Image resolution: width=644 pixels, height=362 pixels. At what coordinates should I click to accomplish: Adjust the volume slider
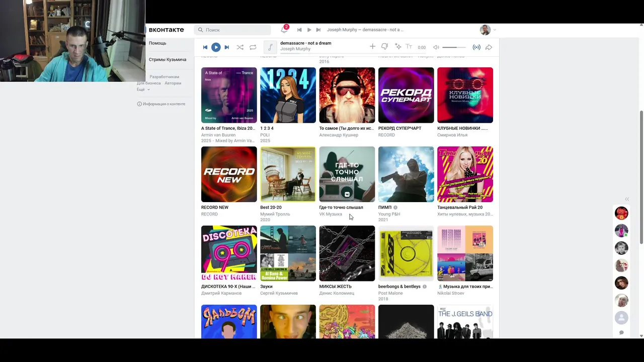(x=454, y=47)
